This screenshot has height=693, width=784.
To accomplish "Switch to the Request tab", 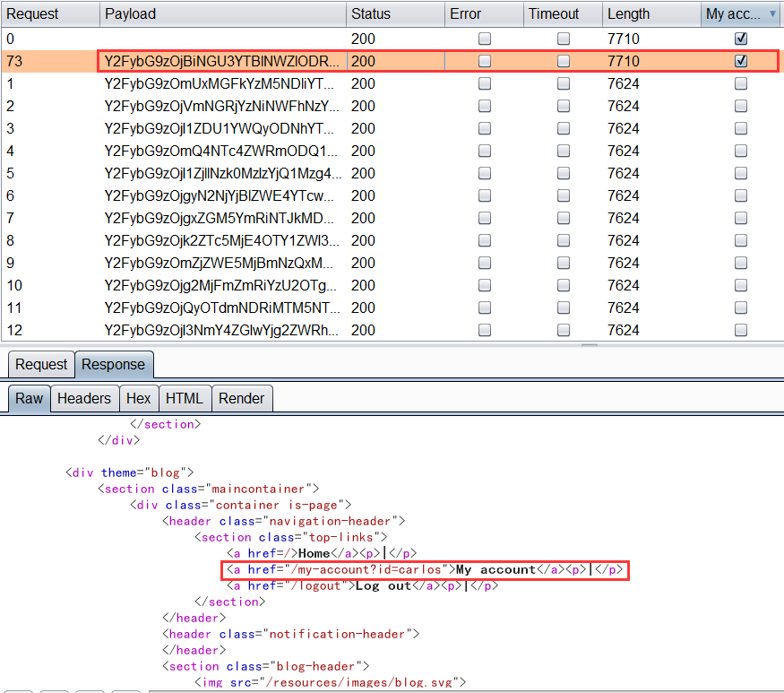I will click(41, 364).
